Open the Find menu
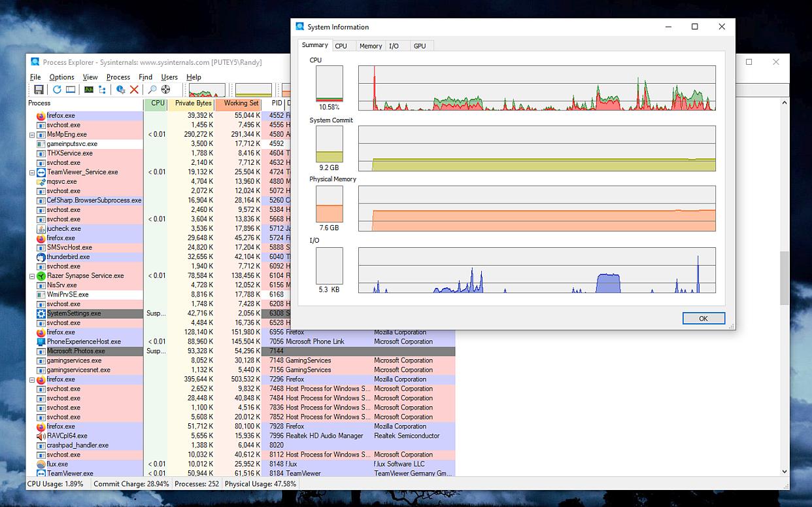The height and width of the screenshot is (507, 812). [145, 77]
